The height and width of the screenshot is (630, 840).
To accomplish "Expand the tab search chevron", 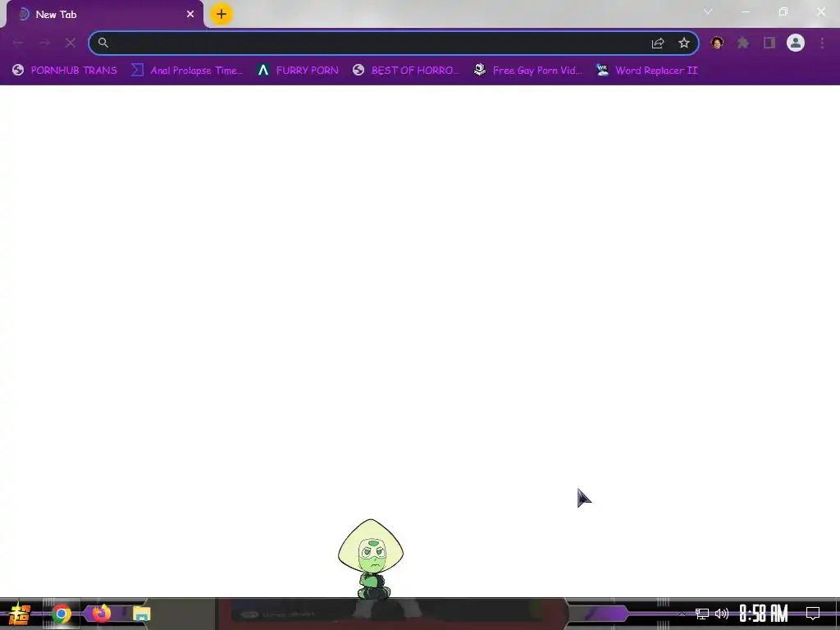I will (708, 11).
